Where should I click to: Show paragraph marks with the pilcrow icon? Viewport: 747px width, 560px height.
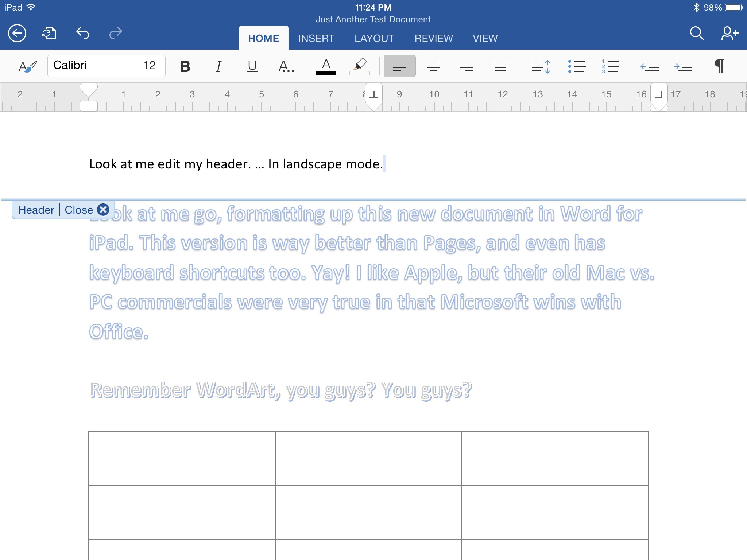[719, 66]
